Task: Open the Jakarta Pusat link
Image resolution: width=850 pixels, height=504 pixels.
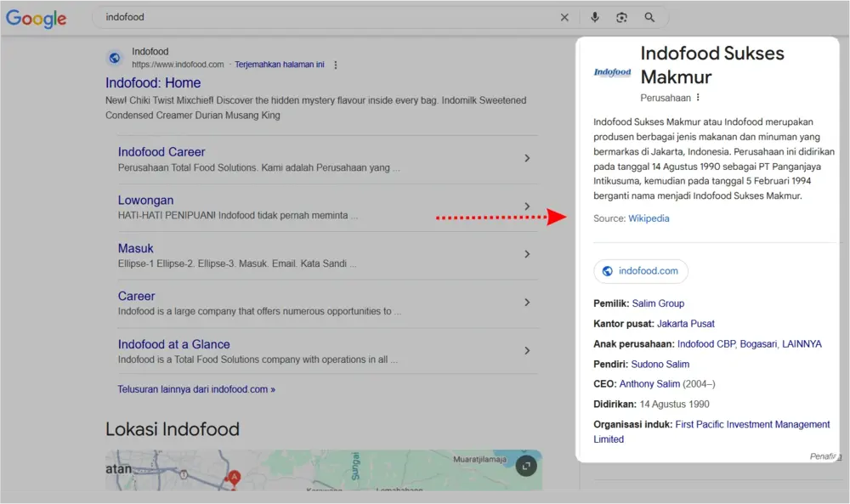Action: click(686, 324)
